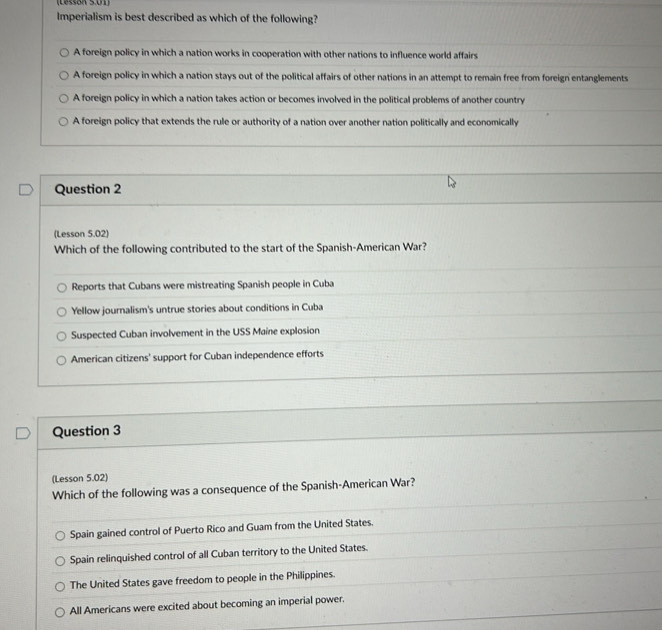Click the Spanish-American War consequence question text

click(x=233, y=489)
